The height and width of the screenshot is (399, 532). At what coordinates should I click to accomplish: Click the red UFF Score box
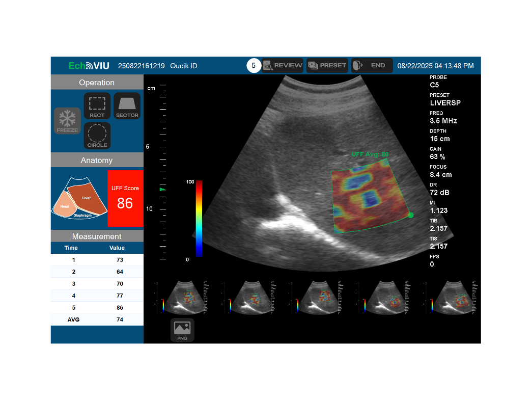[x=125, y=198]
